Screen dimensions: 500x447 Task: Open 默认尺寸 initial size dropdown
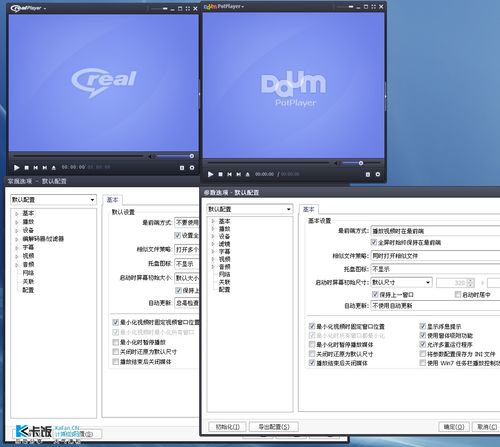401,282
